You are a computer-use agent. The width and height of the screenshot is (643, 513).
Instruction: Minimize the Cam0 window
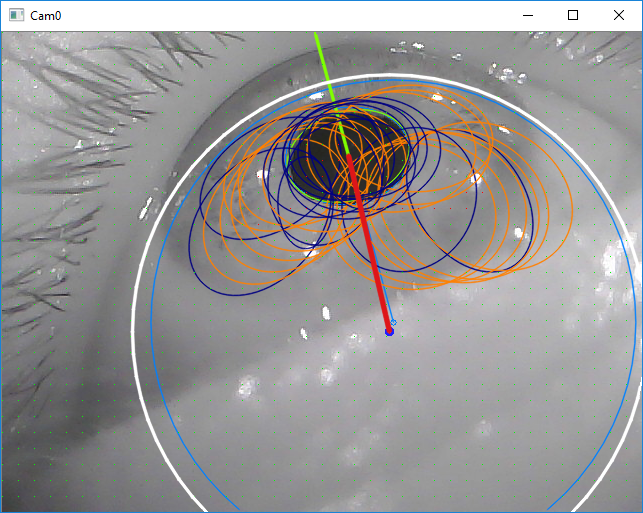pos(527,16)
